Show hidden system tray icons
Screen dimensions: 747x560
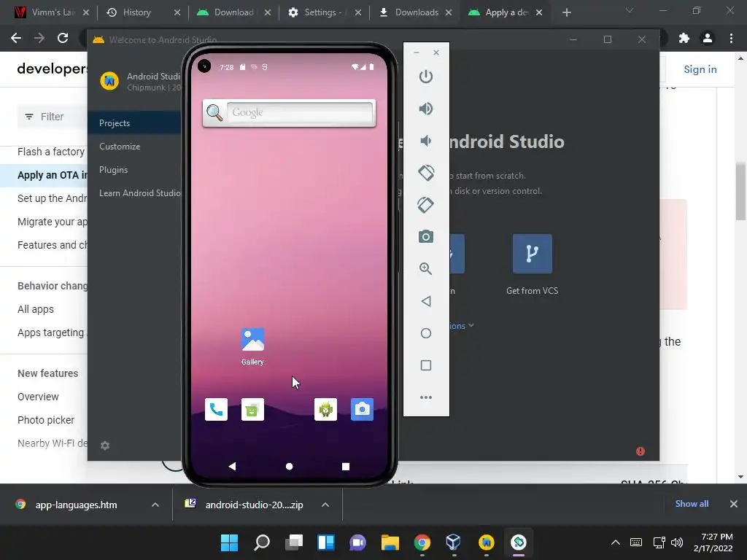pos(616,542)
